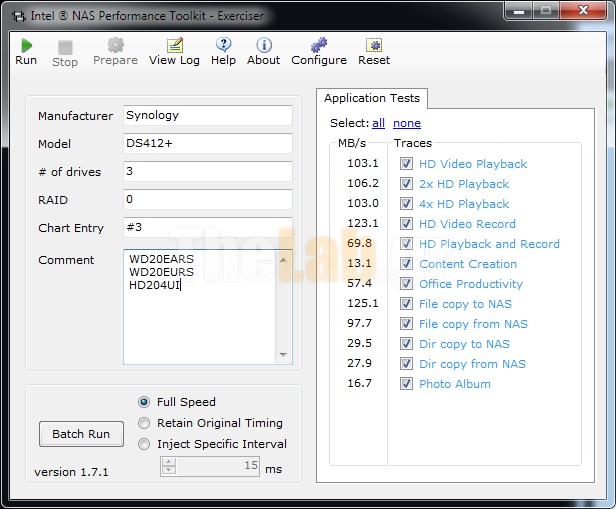
Task: Click the Manufacturer input field
Action: click(x=208, y=115)
